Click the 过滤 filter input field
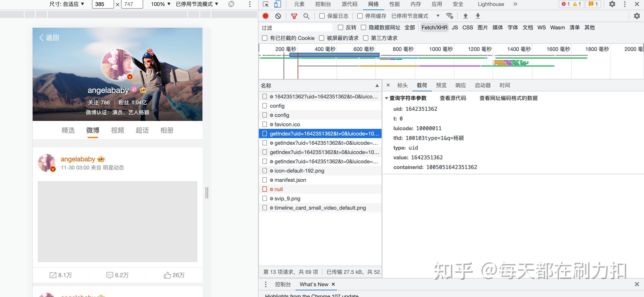This screenshot has width=644, height=297. pyautogui.click(x=296, y=28)
